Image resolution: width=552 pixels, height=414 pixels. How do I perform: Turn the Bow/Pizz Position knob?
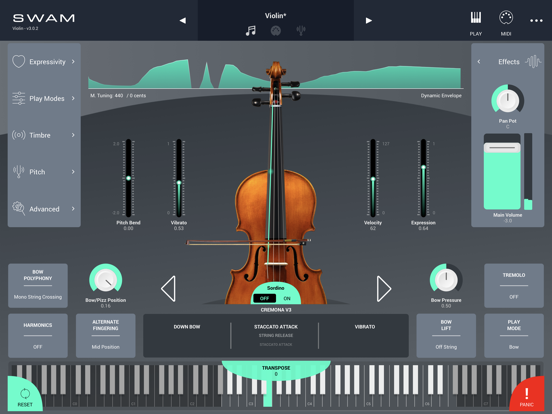pyautogui.click(x=106, y=280)
